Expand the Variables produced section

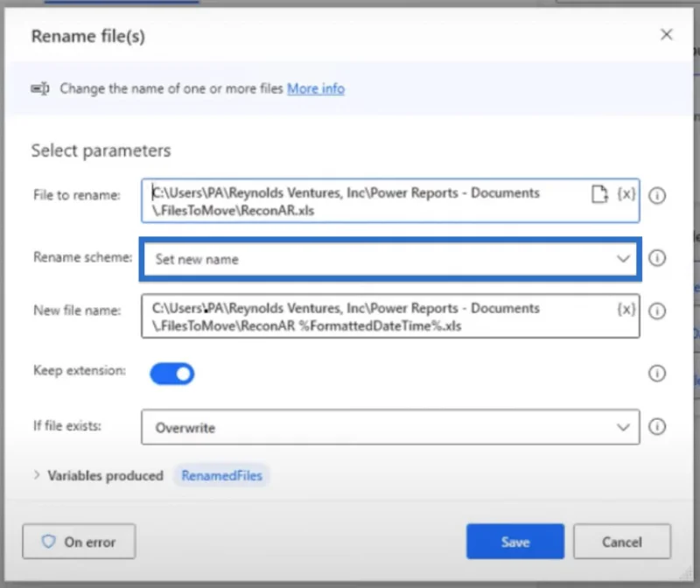click(x=37, y=475)
